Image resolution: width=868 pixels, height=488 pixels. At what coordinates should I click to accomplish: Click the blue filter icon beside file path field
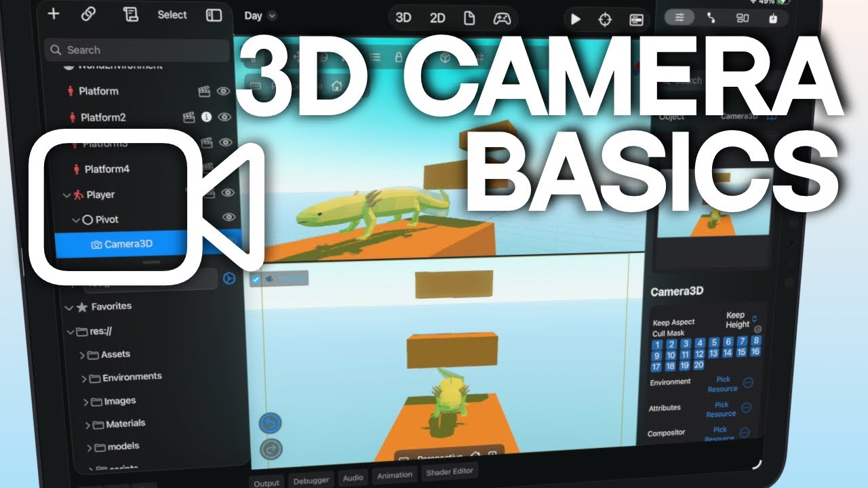tap(229, 278)
